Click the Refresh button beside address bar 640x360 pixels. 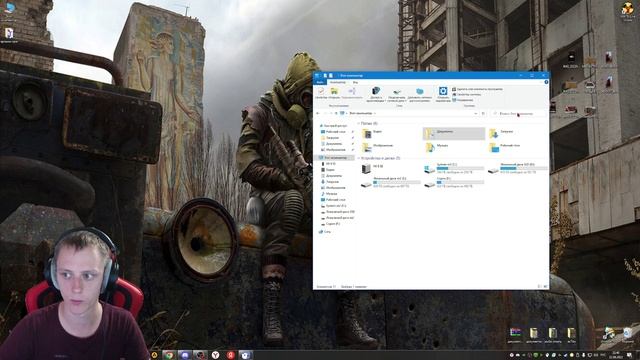coord(483,113)
